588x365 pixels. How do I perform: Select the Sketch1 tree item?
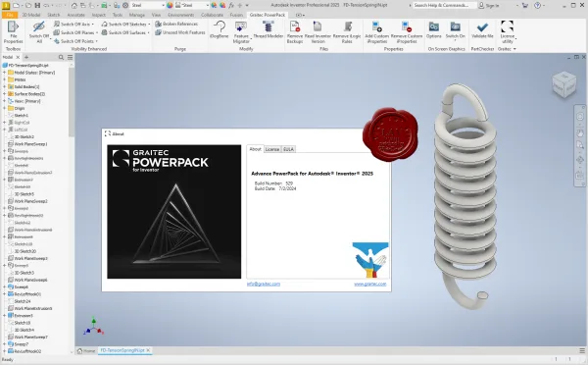(x=21, y=115)
